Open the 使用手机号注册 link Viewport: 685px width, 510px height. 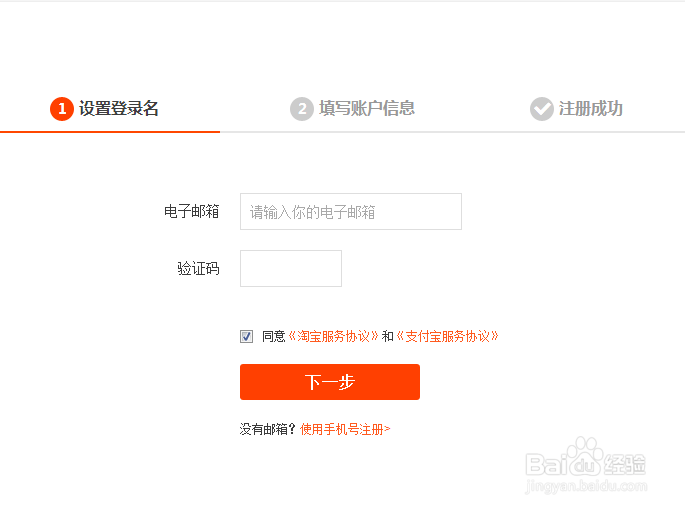click(x=345, y=430)
